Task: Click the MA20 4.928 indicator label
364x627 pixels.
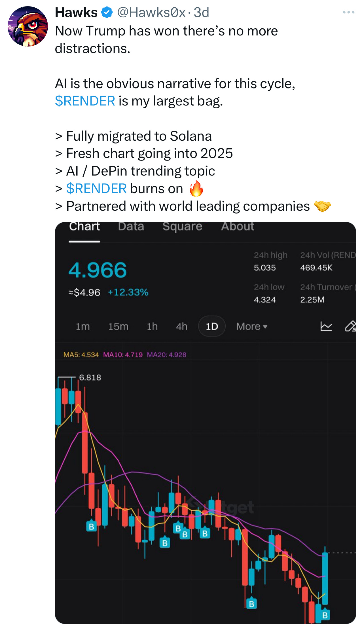Action: click(x=166, y=354)
